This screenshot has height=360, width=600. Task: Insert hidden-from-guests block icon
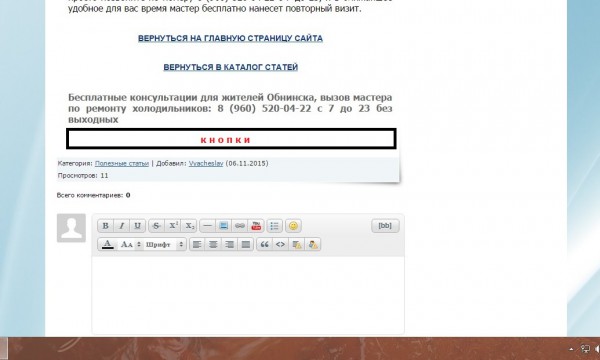(313, 244)
